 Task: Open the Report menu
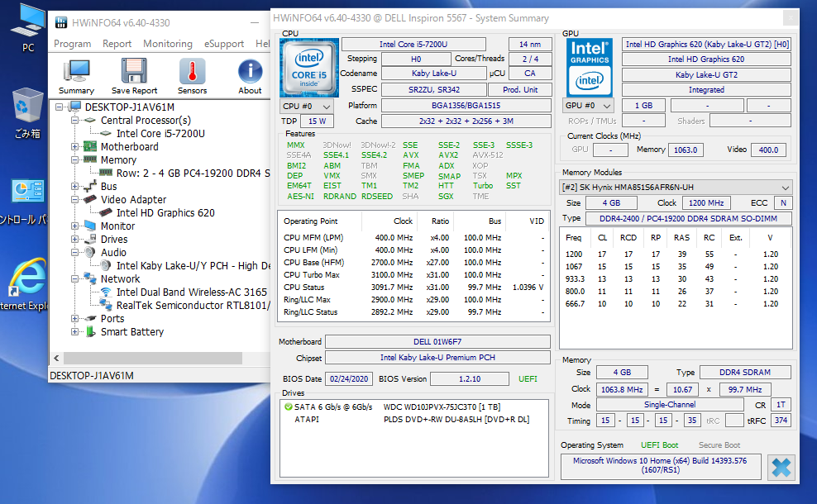117,44
